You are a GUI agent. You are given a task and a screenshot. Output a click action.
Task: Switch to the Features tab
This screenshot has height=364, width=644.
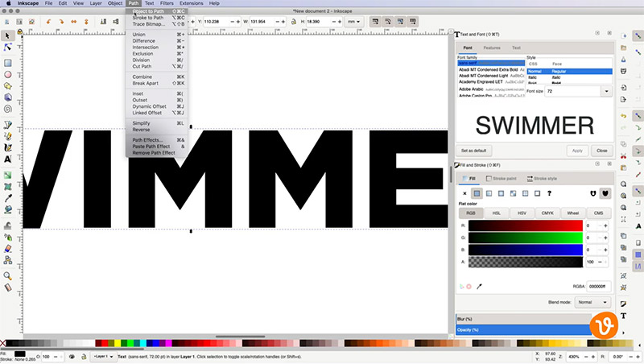coord(492,48)
